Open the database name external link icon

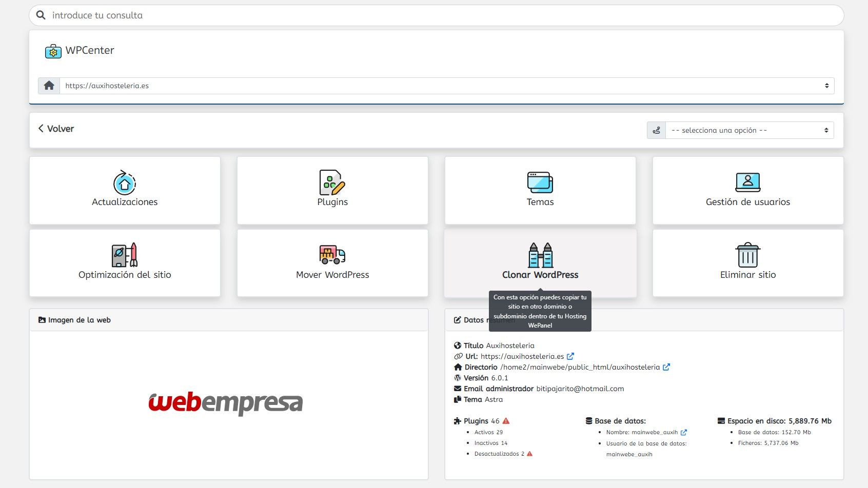pyautogui.click(x=683, y=432)
